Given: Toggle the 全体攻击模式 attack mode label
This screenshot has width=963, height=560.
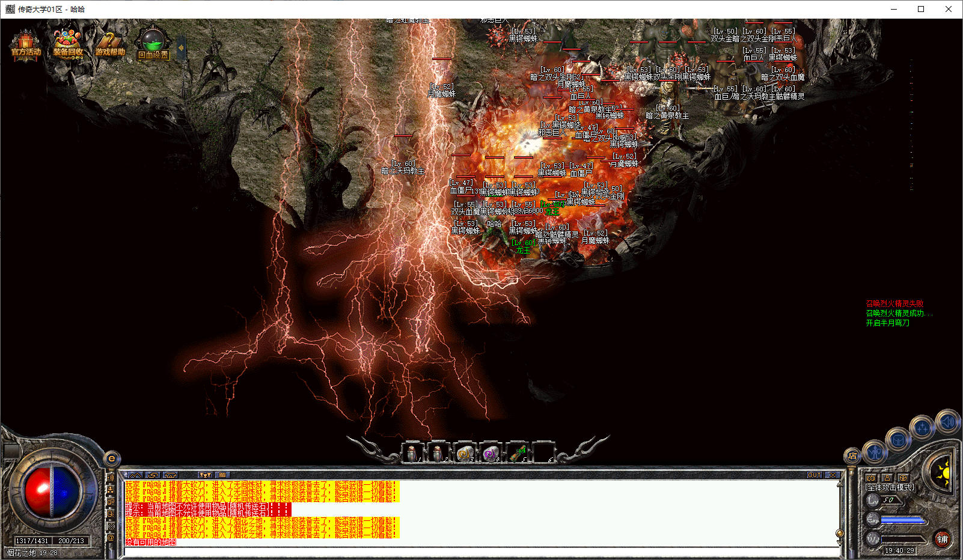Looking at the screenshot, I should click(x=890, y=487).
